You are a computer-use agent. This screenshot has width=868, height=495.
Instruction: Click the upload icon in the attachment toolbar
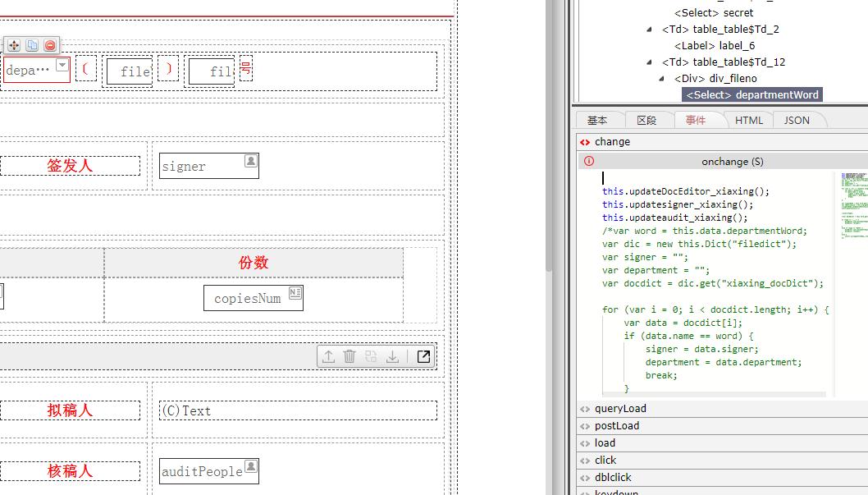[328, 356]
